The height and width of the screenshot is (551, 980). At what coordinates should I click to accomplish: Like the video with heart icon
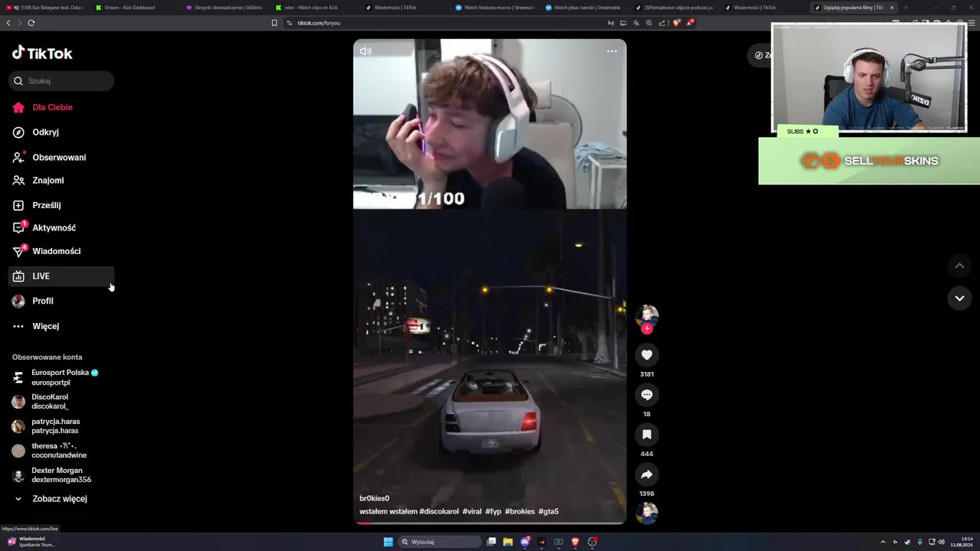647,355
